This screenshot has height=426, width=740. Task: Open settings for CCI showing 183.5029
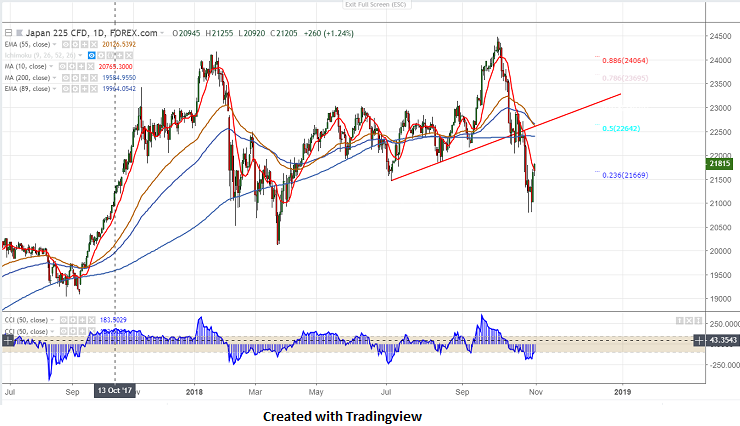click(73, 320)
